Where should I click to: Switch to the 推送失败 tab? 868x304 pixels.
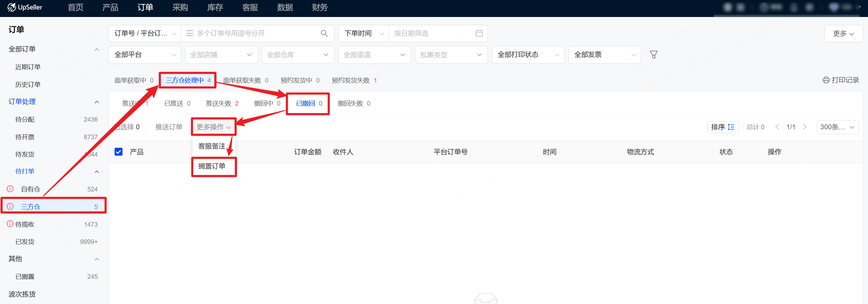tap(222, 103)
